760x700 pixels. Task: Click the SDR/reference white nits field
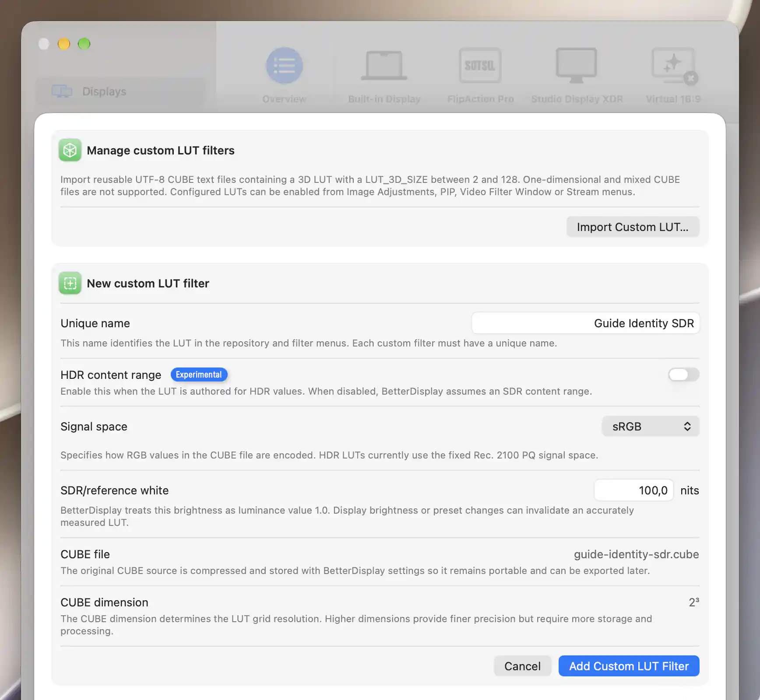633,490
